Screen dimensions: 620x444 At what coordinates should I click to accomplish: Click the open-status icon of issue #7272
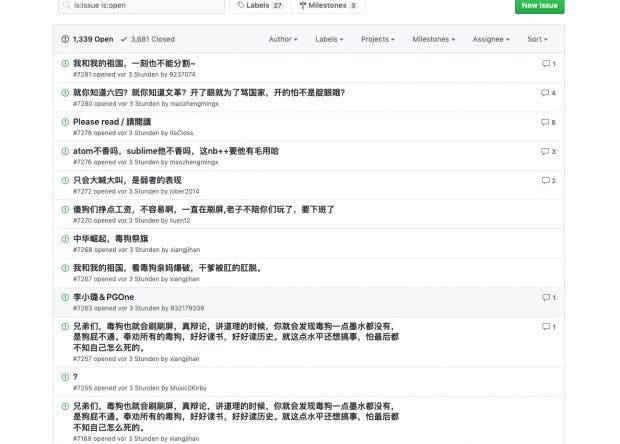(x=65, y=180)
